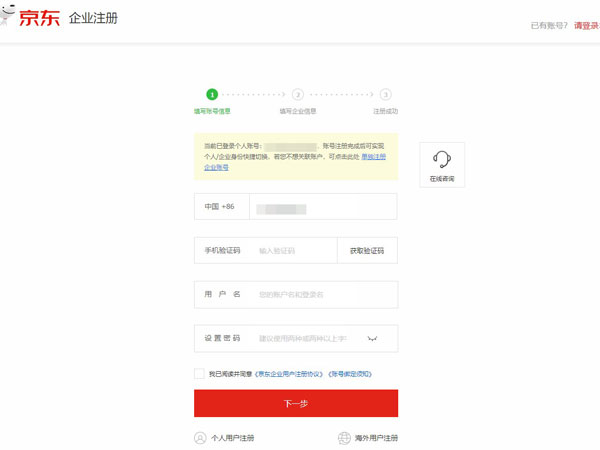
Task: Check the 我已阅读并同意 agreement checkbox
Action: point(200,373)
